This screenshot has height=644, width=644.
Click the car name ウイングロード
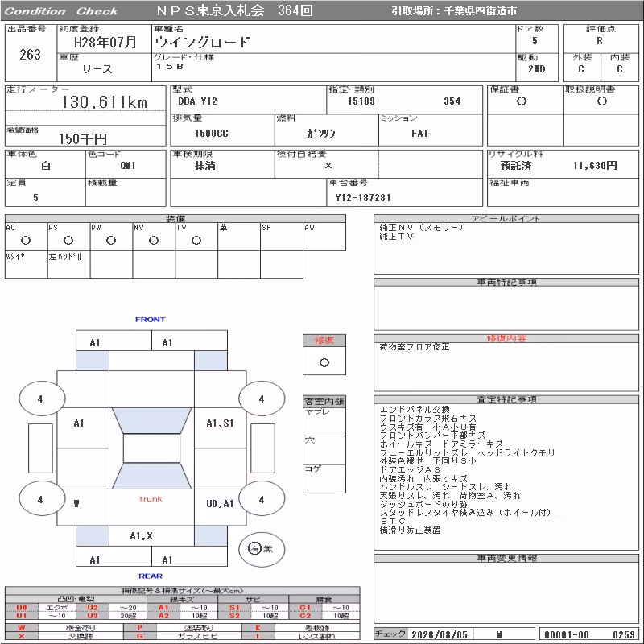(203, 42)
